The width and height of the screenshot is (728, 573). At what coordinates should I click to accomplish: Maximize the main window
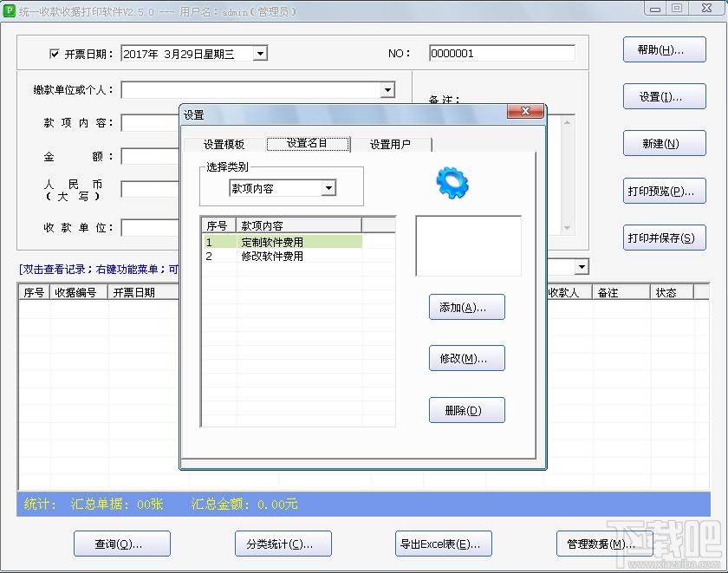677,9
